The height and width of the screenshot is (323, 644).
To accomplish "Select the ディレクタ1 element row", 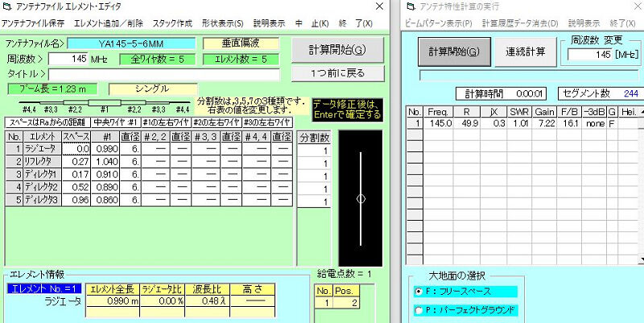I will coord(43,175).
